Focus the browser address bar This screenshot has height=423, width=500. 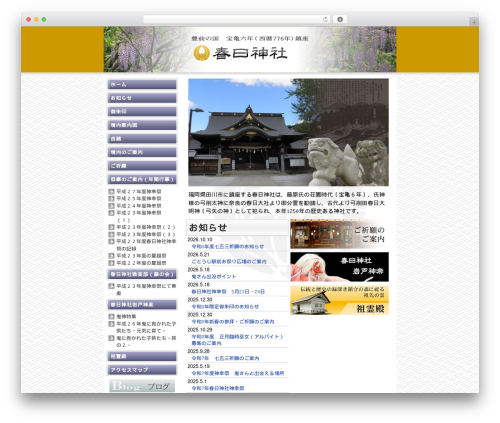click(x=236, y=20)
